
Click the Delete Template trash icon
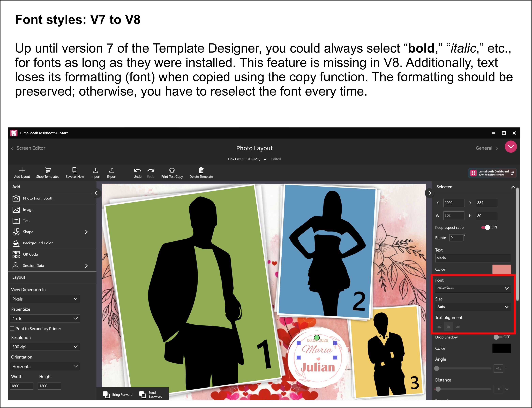[201, 170]
